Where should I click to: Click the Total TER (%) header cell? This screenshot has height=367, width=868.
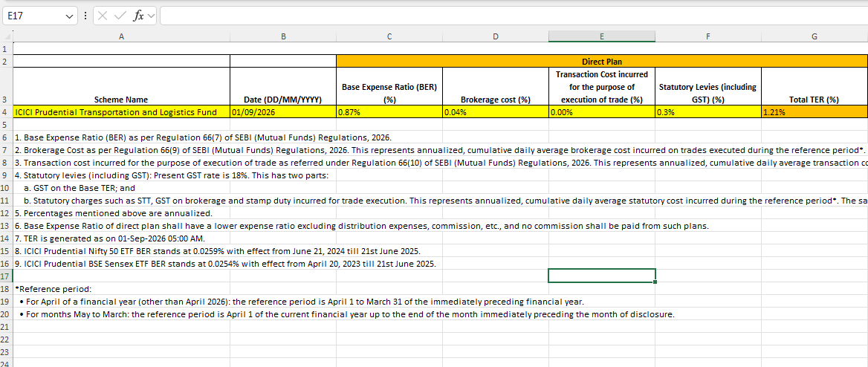click(x=814, y=86)
